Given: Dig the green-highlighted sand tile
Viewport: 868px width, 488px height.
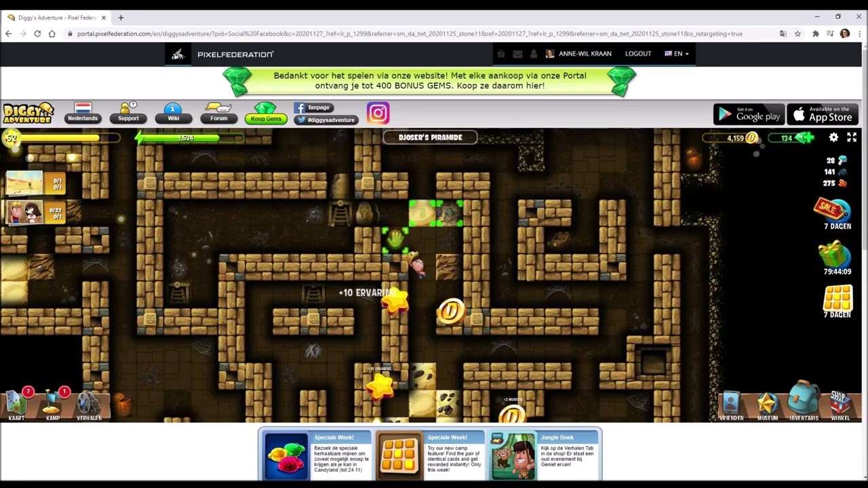Looking at the screenshot, I should pyautogui.click(x=422, y=213).
